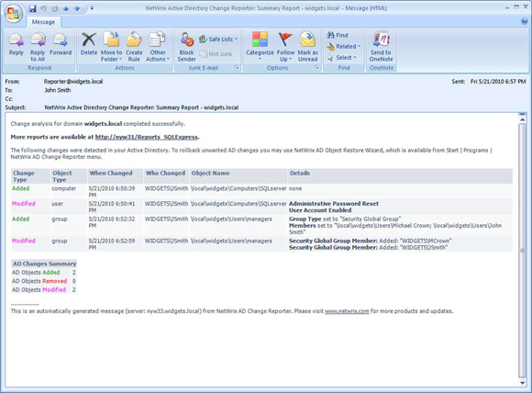Click Modified in the user row
This screenshot has width=532, height=393.
click(24, 204)
